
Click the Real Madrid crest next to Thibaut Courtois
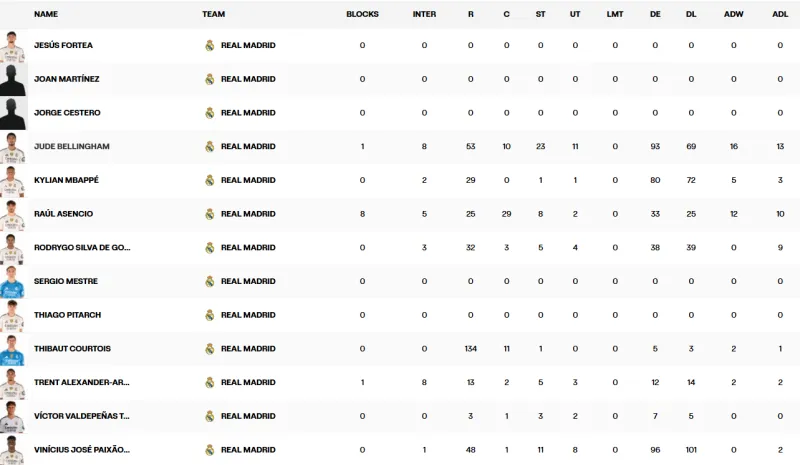pyautogui.click(x=209, y=349)
